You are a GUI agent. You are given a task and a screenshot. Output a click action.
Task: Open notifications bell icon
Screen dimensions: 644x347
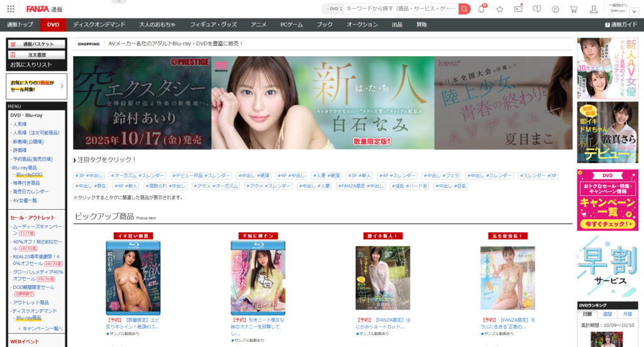point(481,9)
